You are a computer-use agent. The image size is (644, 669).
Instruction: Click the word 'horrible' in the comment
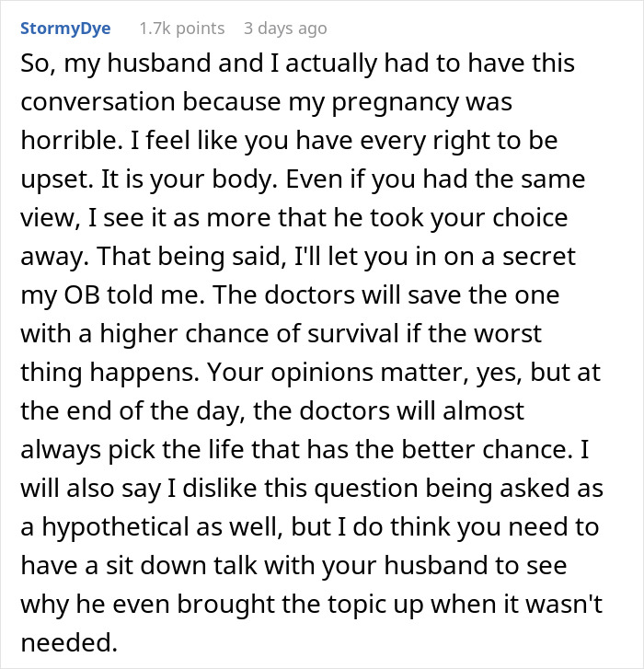point(68,140)
